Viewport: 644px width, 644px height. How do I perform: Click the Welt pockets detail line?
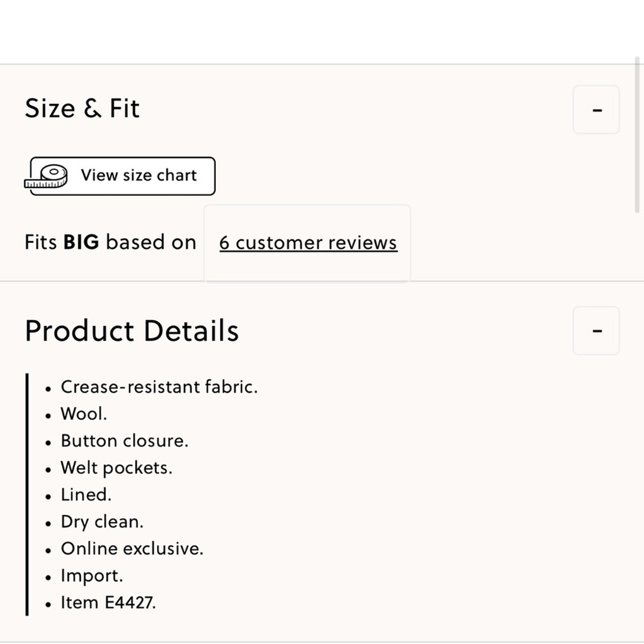click(116, 468)
